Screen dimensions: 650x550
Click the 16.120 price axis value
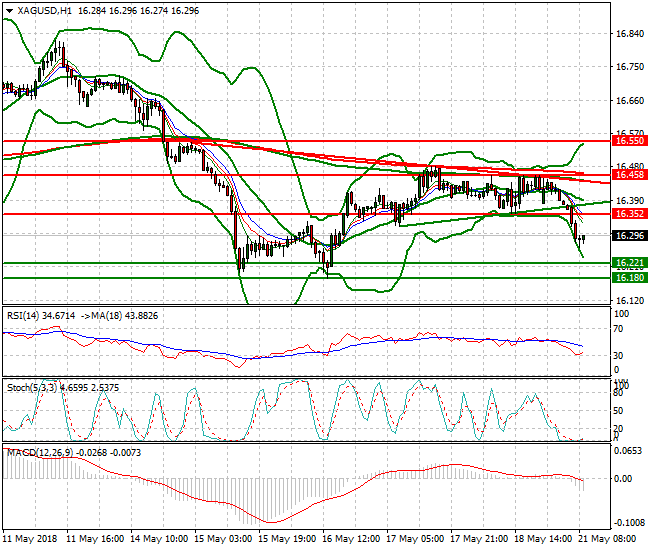click(x=630, y=300)
